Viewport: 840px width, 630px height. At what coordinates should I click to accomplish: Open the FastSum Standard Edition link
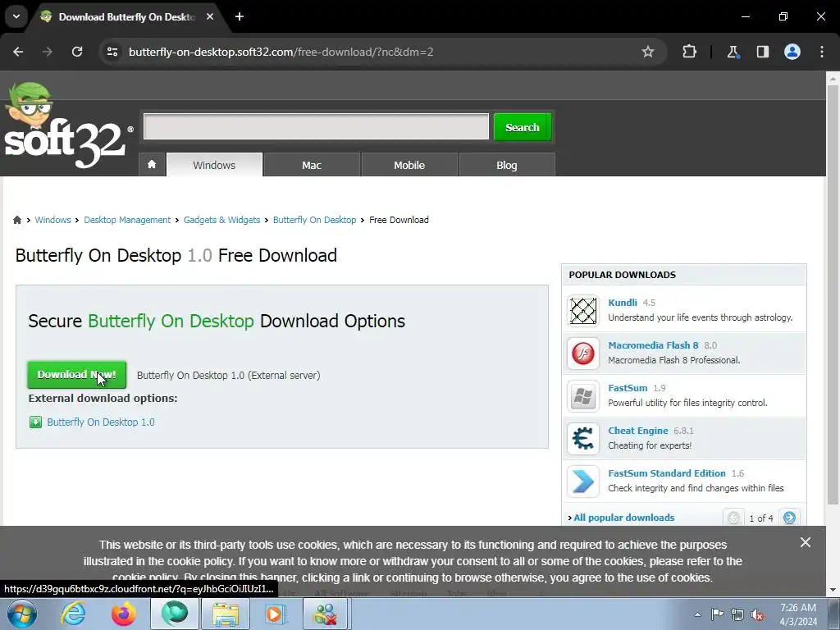(666, 473)
